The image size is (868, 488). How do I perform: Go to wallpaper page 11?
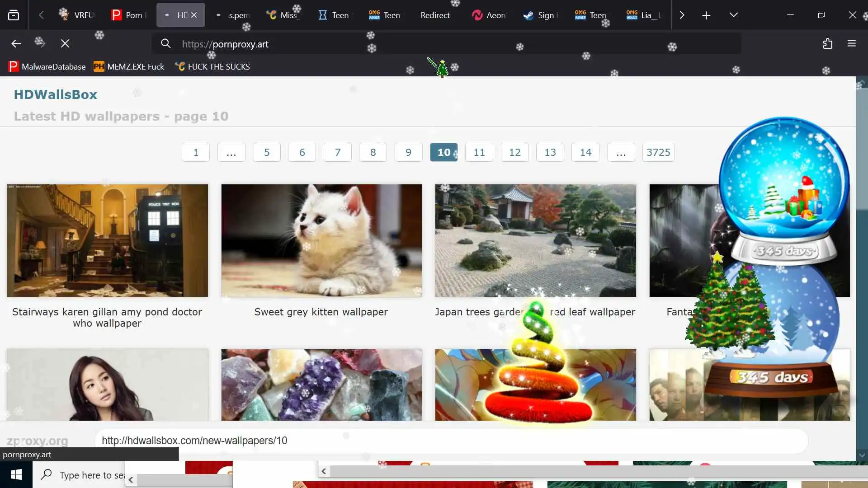479,152
